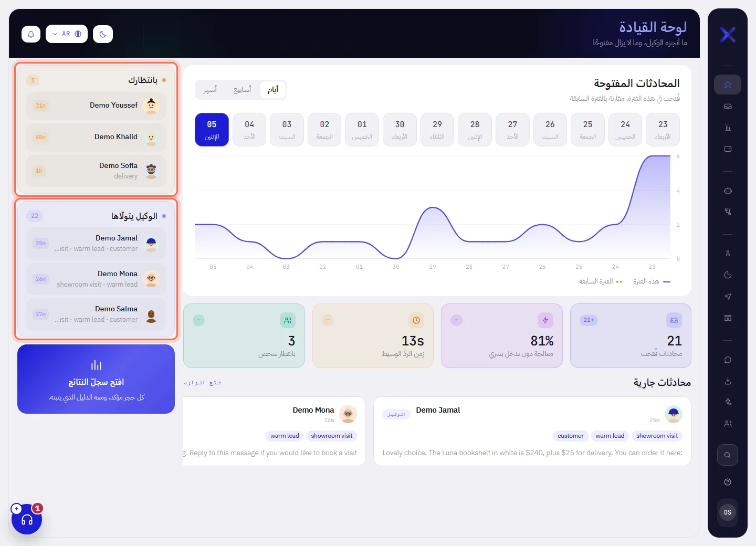Open the workflow branches icon in sidebar
The width and height of the screenshot is (756, 546).
pyautogui.click(x=728, y=212)
